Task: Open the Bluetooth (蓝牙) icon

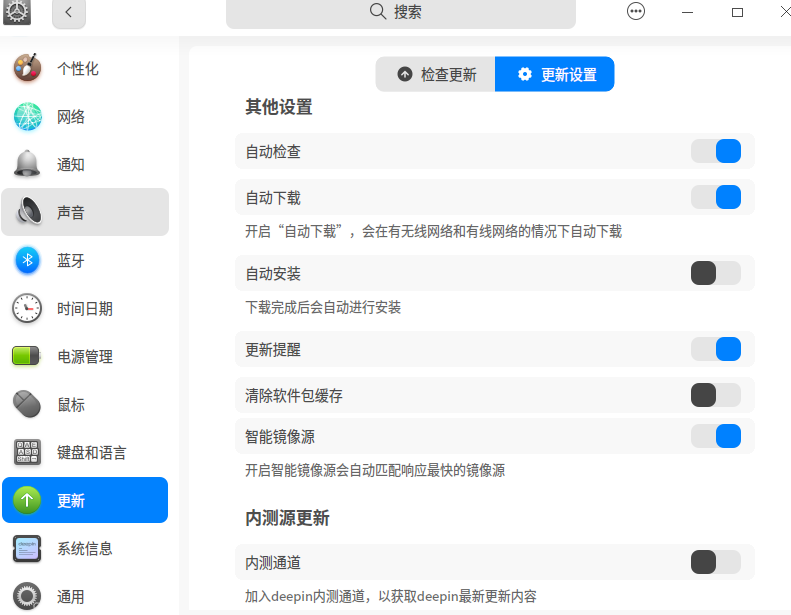Action: (x=27, y=260)
